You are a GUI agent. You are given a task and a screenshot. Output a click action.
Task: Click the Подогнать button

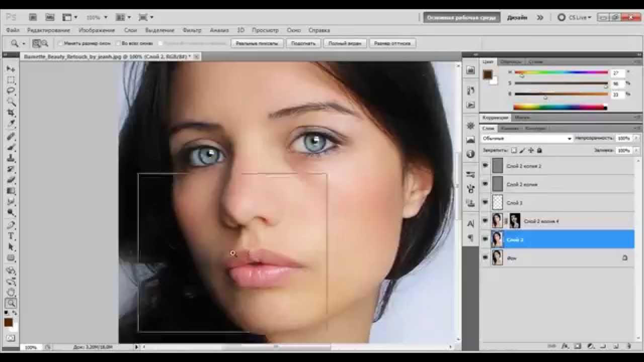click(303, 43)
